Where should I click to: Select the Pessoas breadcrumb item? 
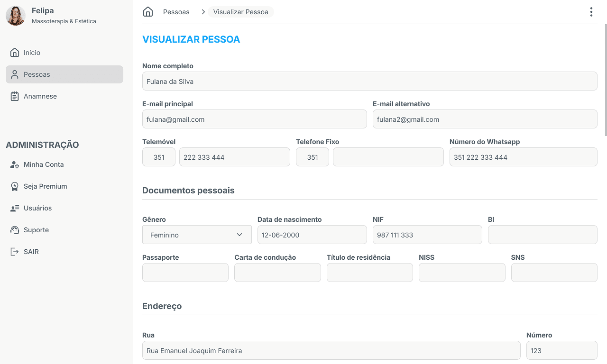[176, 11]
